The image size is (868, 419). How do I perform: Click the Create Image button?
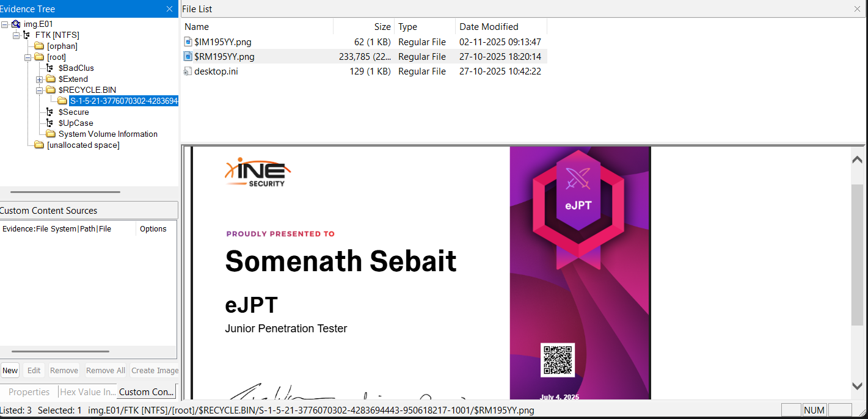coord(155,370)
